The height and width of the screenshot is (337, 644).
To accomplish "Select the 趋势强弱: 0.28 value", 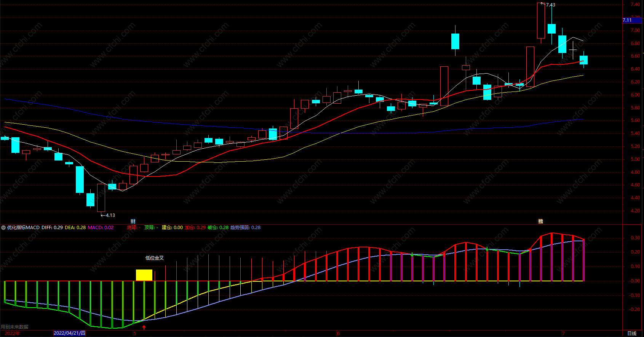I will tap(245, 228).
